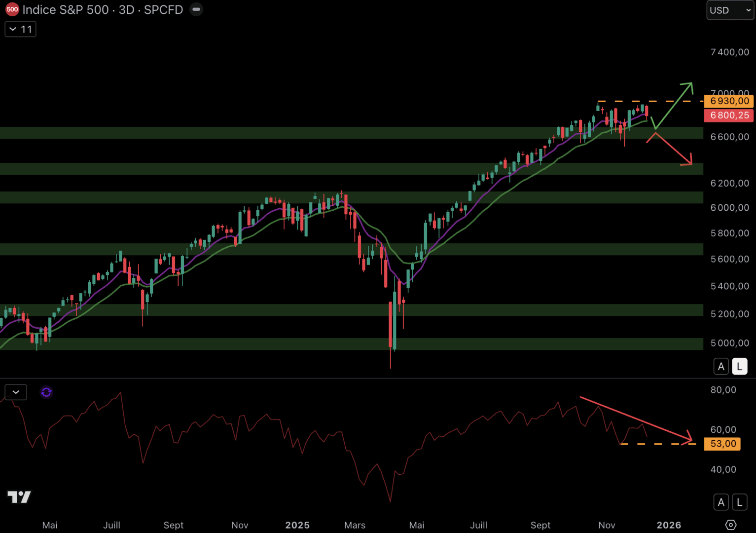756x533 pixels.
Task: Click the purple refresh indicator icon in RSI pane
Action: click(46, 392)
